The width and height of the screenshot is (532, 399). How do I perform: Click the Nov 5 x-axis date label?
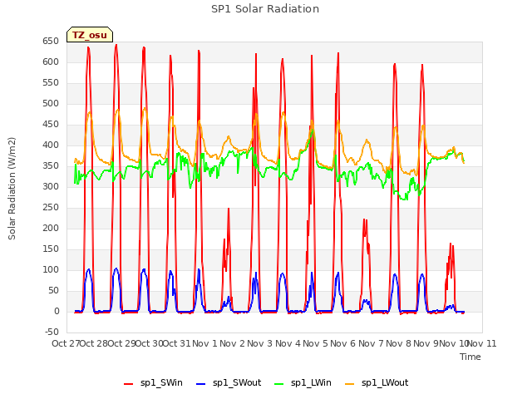(316, 343)
